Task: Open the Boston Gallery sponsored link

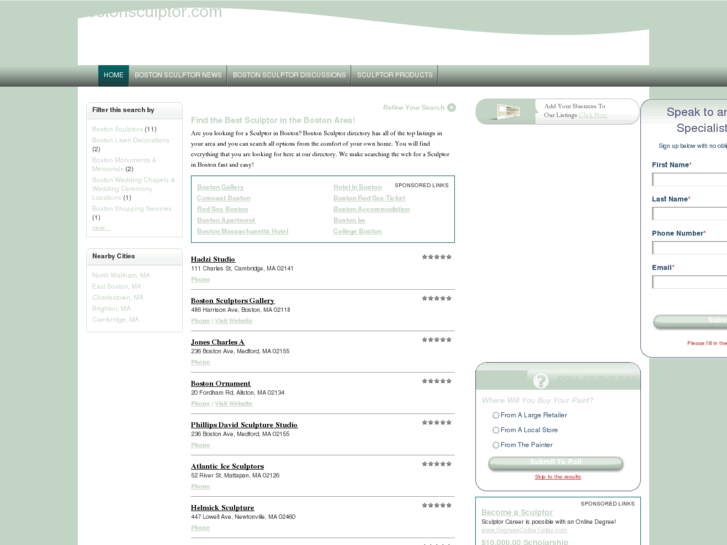Action: [x=220, y=187]
